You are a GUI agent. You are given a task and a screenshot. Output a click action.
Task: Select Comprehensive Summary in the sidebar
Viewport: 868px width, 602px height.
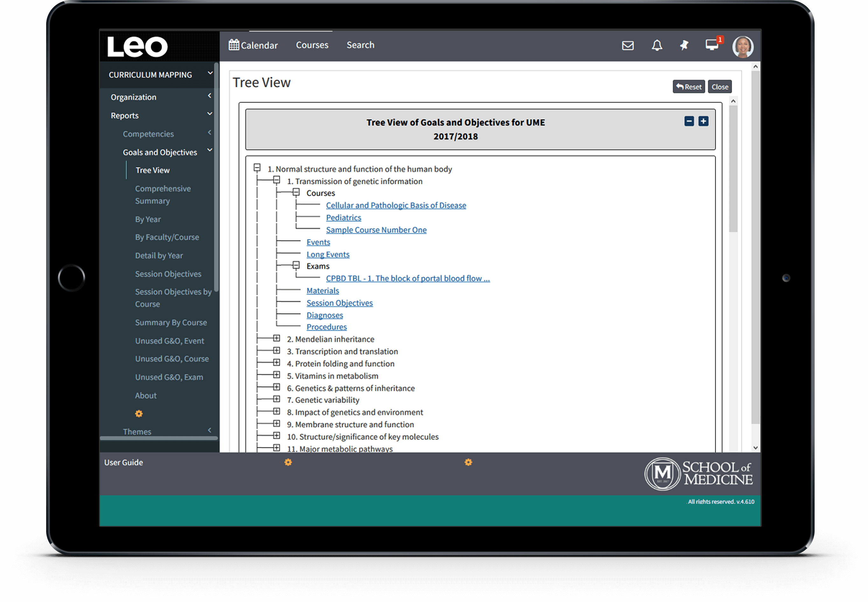[x=163, y=195]
